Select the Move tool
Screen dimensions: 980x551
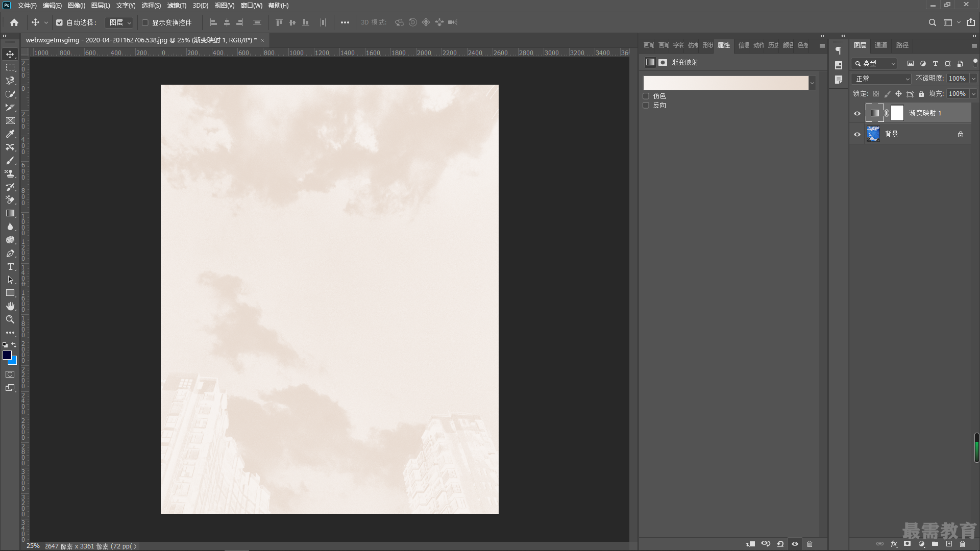(x=10, y=54)
